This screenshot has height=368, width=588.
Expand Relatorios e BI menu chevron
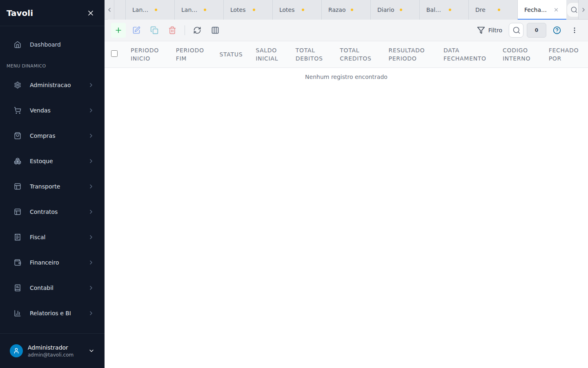click(x=91, y=313)
